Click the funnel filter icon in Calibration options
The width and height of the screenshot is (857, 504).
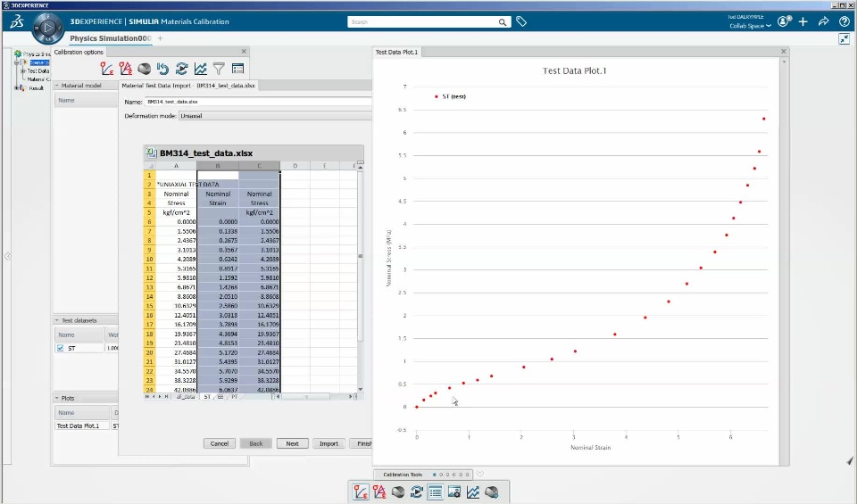220,69
